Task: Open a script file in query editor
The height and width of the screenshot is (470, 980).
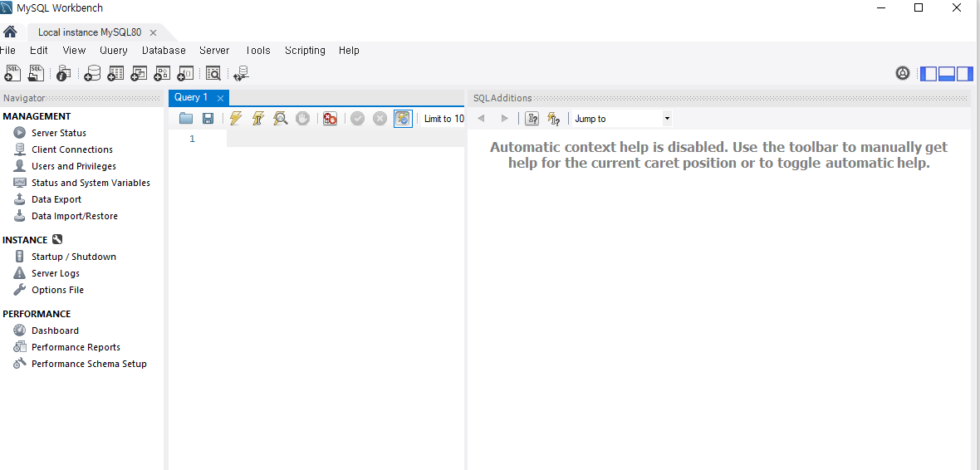Action: point(186,118)
